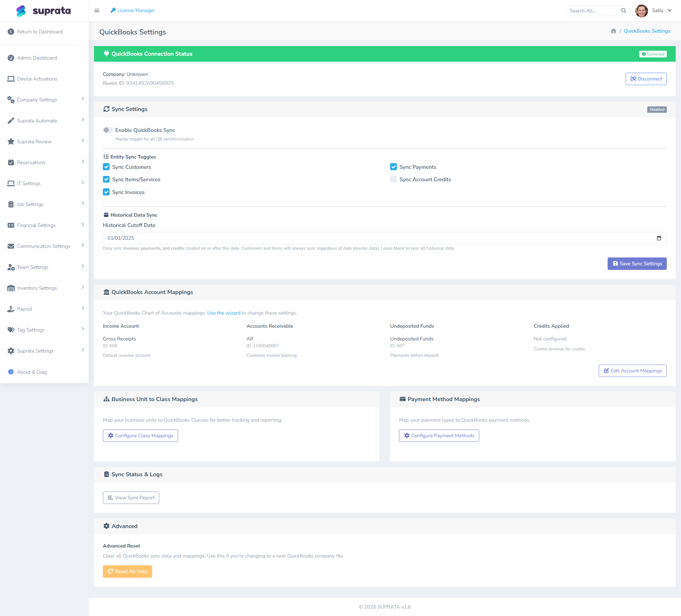This screenshot has width=681, height=616.
Task: Click the Historical Cutoff Date field
Action: pos(384,238)
